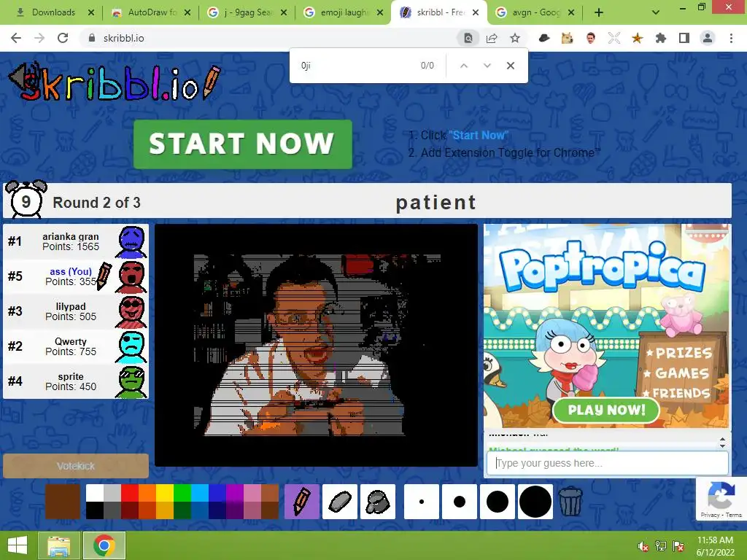Image resolution: width=747 pixels, height=560 pixels.
Task: Toggle the browser side panel
Action: [x=684, y=38]
